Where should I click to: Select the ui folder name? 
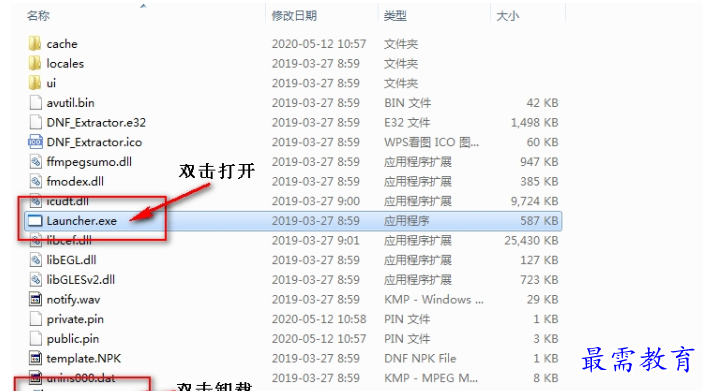pos(51,83)
